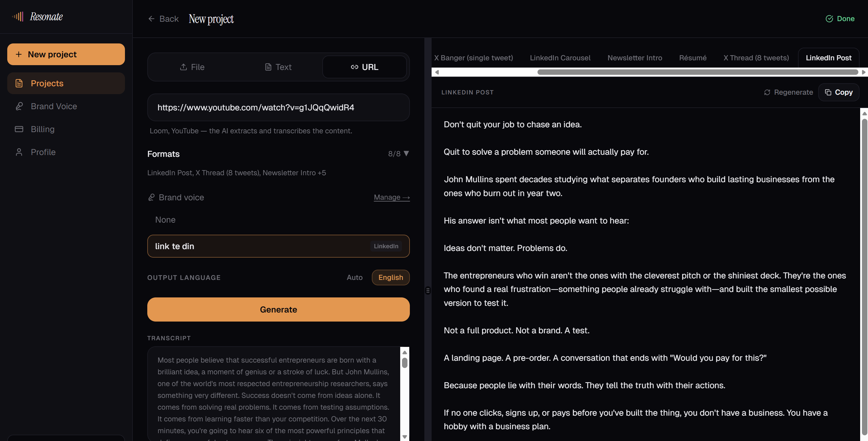
Task: Click the New project button
Action: pos(66,54)
